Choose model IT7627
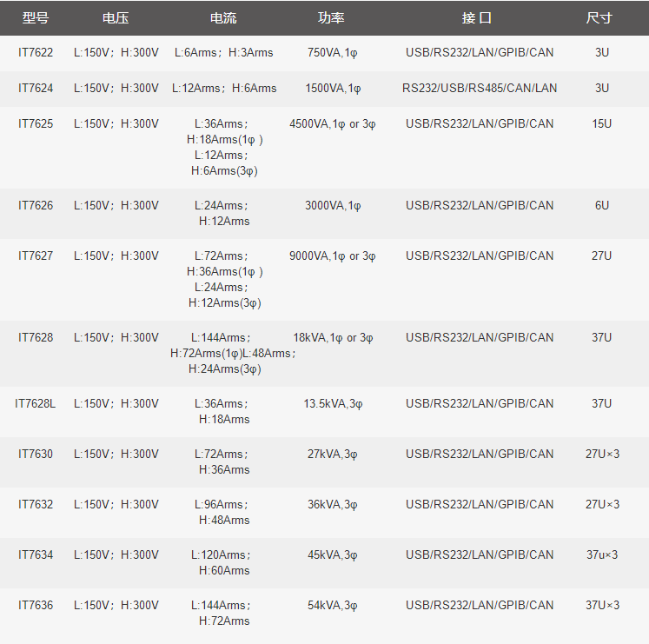Image resolution: width=649 pixels, height=644 pixels. 36,256
